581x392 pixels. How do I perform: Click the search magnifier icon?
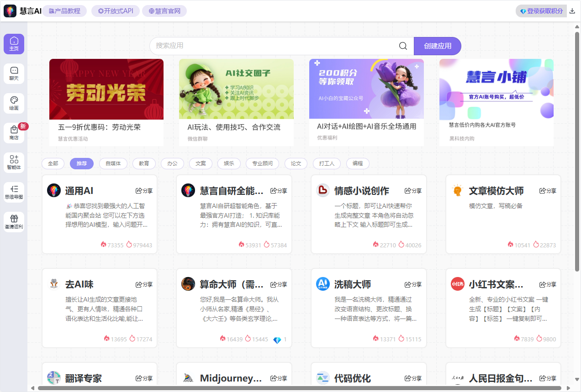coord(402,46)
